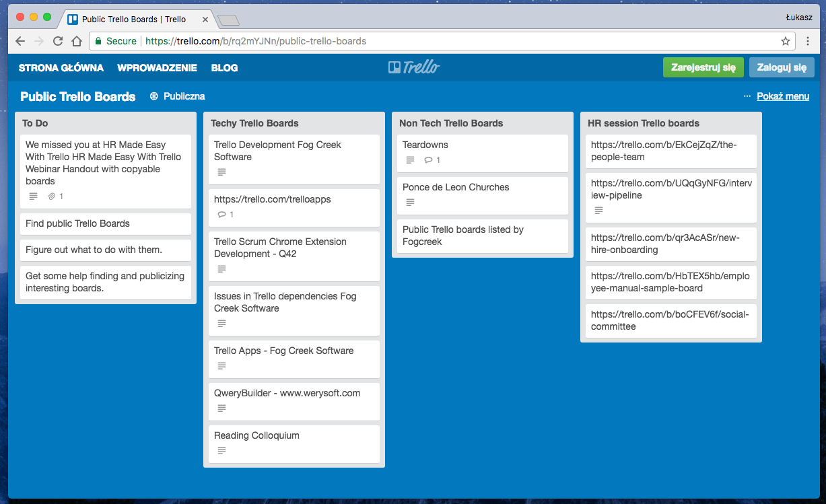
Task: Click the description icon on the Teardowns card
Action: point(410,160)
